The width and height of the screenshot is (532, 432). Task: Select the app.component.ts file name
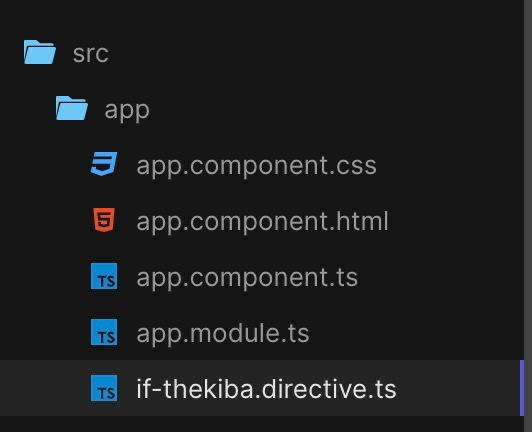[247, 278]
